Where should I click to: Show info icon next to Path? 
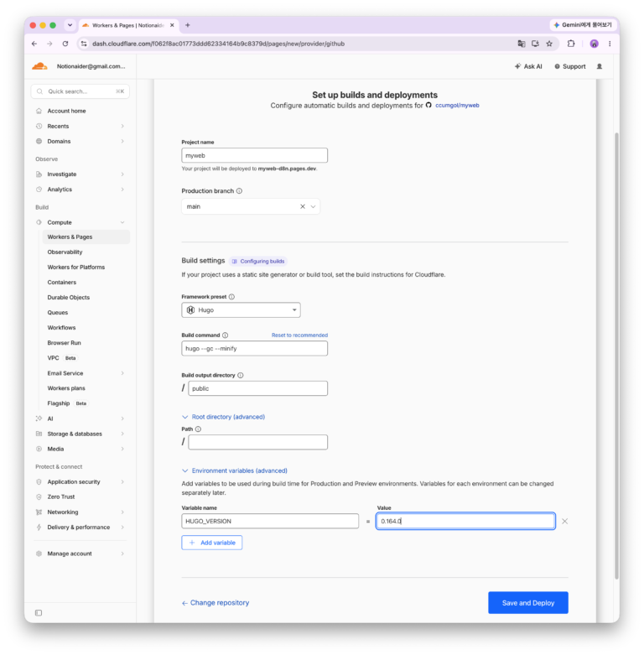click(x=198, y=429)
